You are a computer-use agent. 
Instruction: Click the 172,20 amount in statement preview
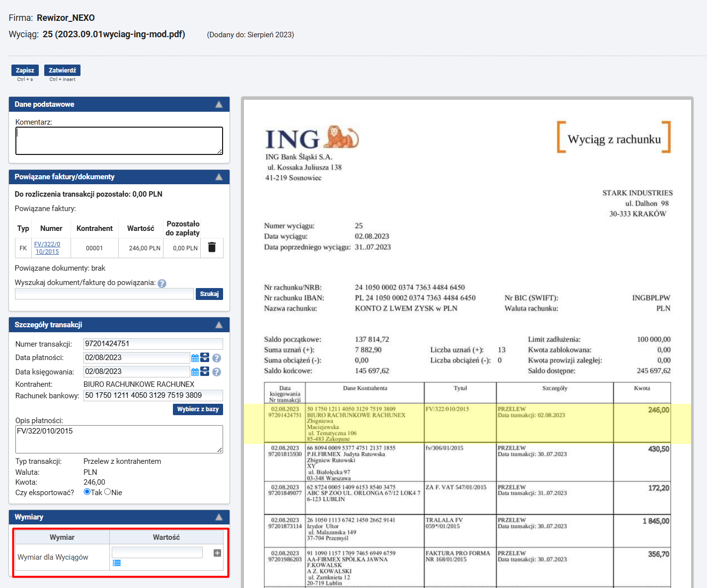pos(658,488)
